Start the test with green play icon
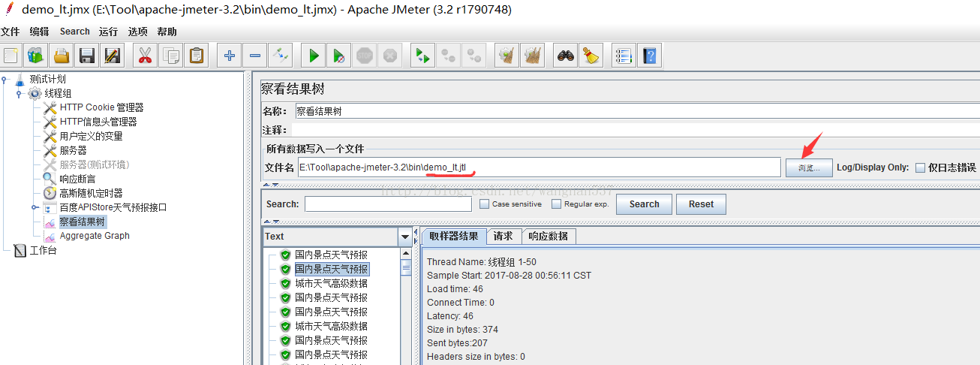This screenshot has height=365, width=980. [314, 56]
